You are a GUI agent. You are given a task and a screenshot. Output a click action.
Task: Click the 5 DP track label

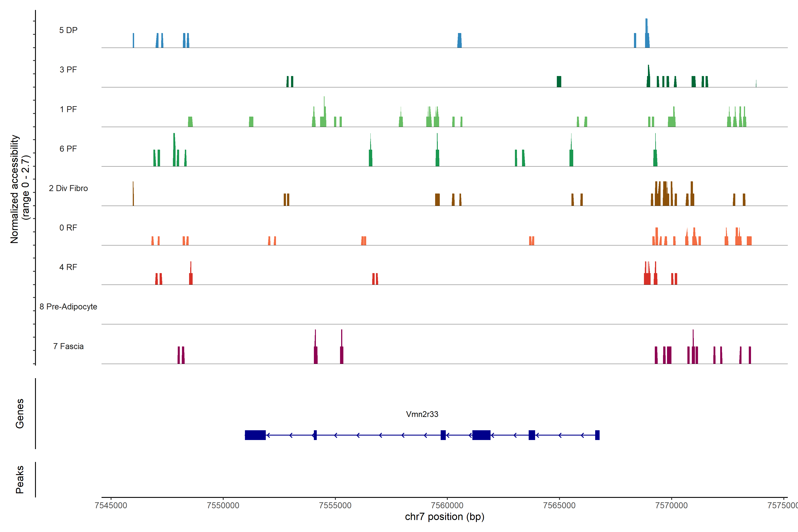[x=68, y=30]
